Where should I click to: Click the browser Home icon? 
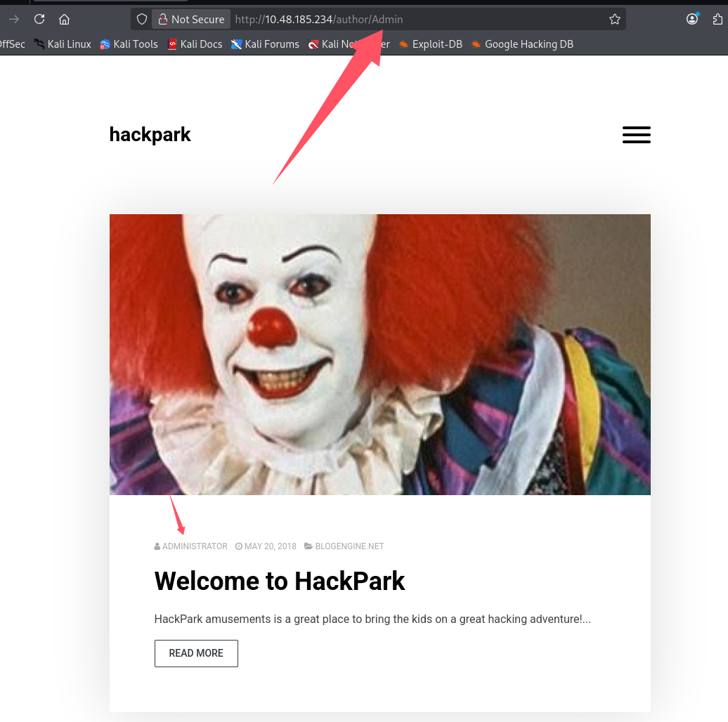(x=64, y=19)
